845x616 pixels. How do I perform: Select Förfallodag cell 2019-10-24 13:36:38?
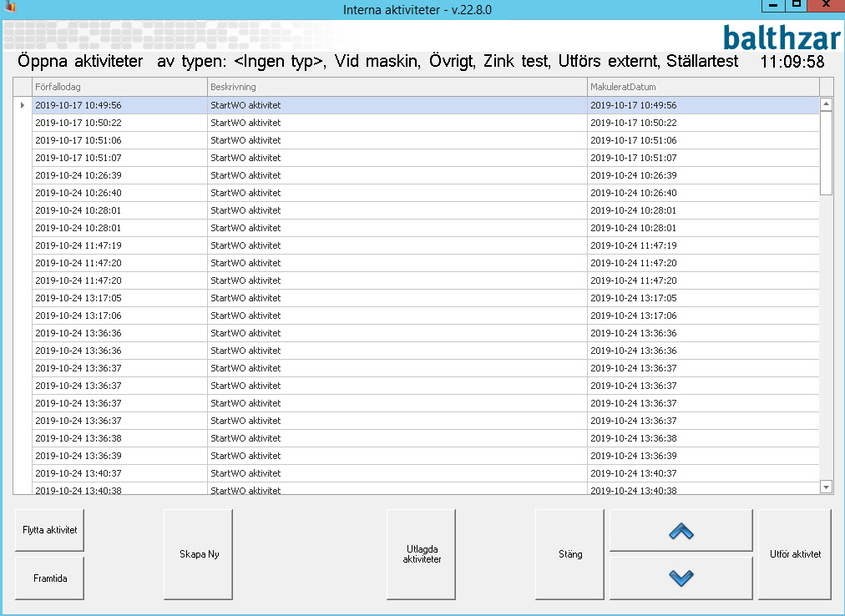(119, 438)
